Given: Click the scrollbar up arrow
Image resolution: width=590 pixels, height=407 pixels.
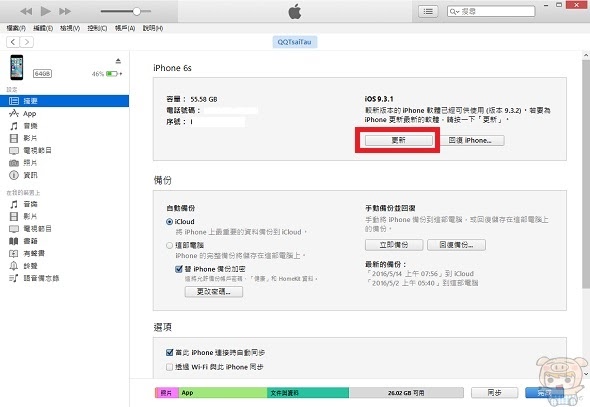Looking at the screenshot, I should 586,55.
